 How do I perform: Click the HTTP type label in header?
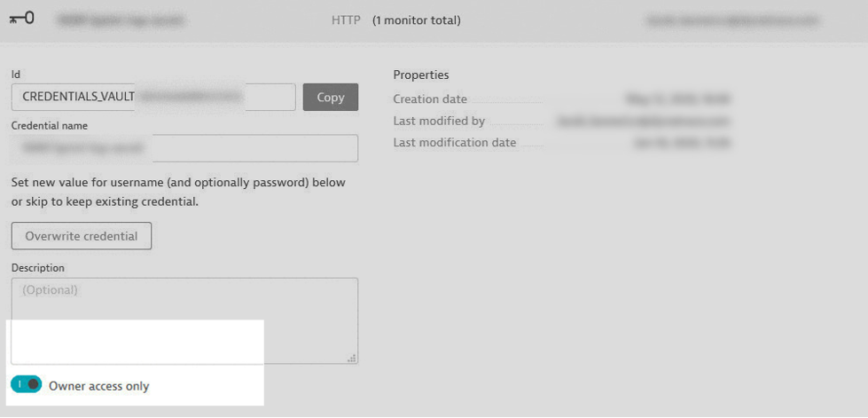coord(346,20)
